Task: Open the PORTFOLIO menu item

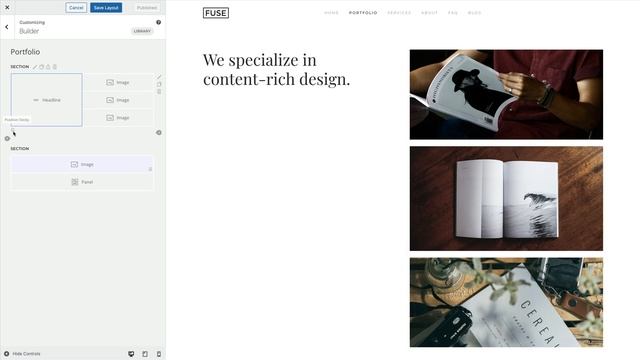Action: pyautogui.click(x=363, y=13)
